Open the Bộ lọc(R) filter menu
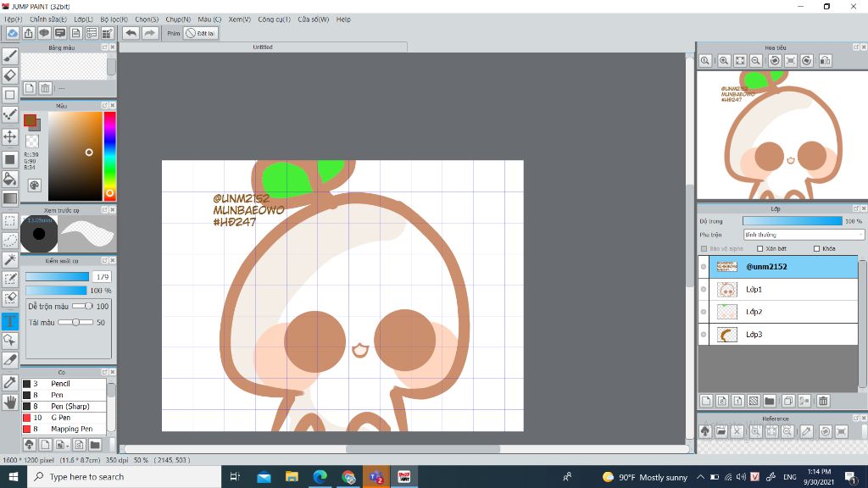868x488 pixels. [113, 19]
